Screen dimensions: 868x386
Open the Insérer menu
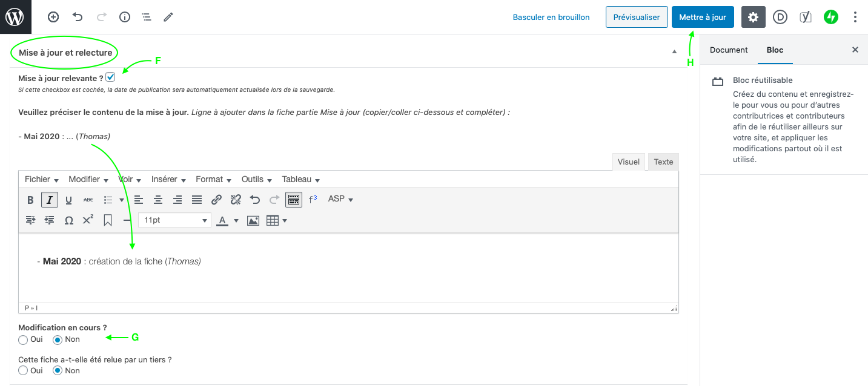[168, 179]
